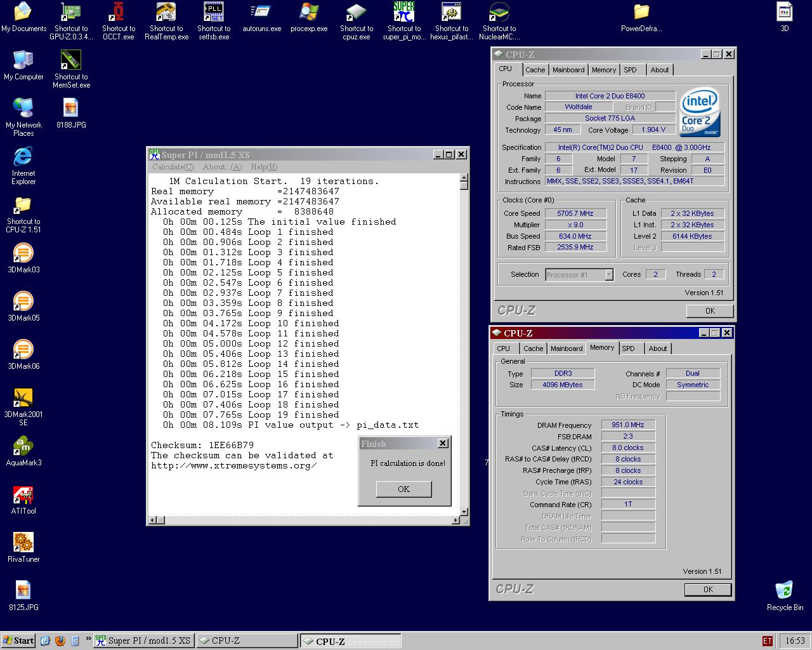Open Internet Explorer quick launch icon
This screenshot has height=650, width=812.
coord(45,640)
